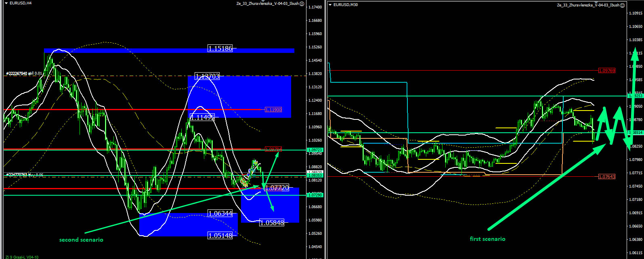
Task: Select the buy 0.05 order line label
Action: [24, 175]
